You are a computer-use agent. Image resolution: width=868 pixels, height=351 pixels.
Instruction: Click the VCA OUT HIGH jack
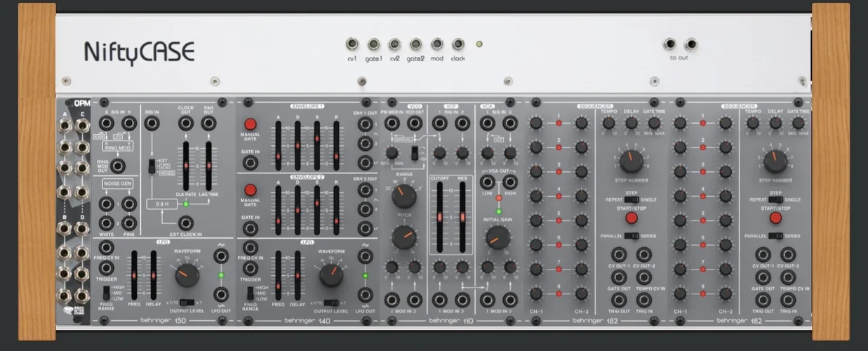pyautogui.click(x=509, y=183)
